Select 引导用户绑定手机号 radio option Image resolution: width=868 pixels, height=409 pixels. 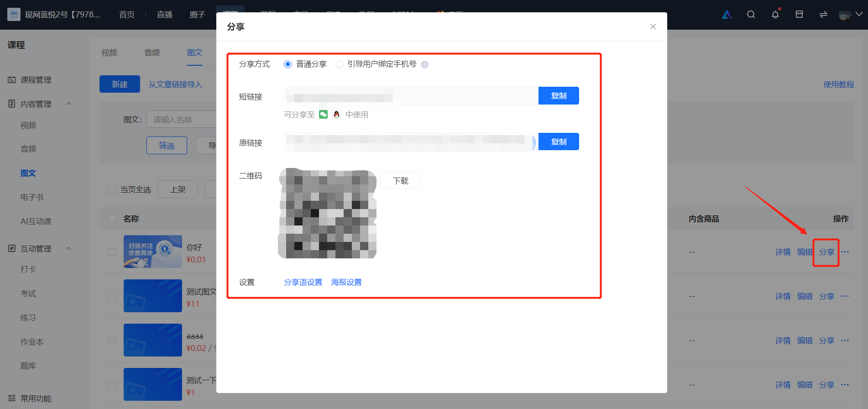click(x=339, y=64)
